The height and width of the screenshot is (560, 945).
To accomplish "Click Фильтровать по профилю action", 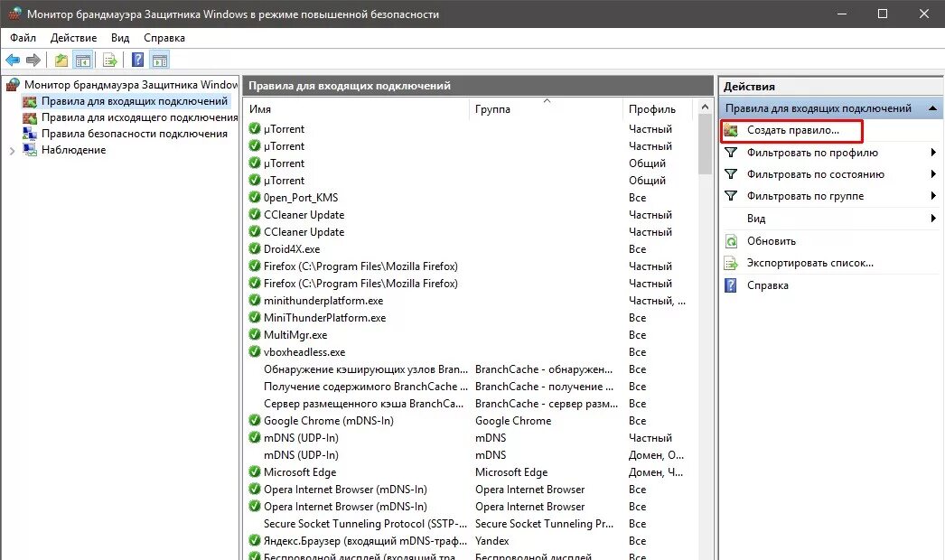I will pos(812,153).
